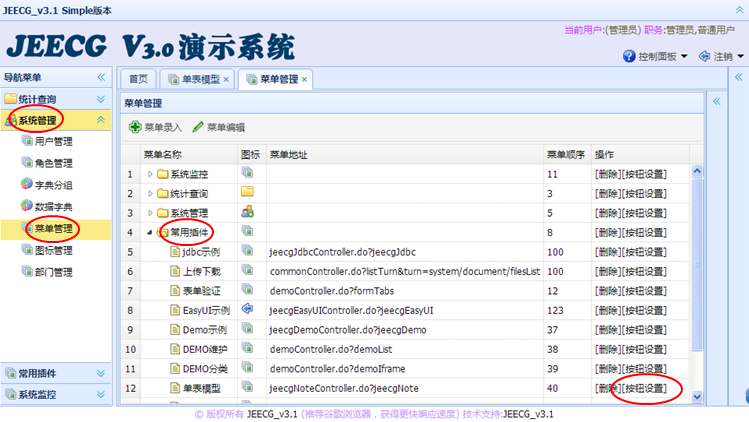The image size is (749, 422).
Task: Click the table scrollbar's down arrow
Action: (x=697, y=397)
